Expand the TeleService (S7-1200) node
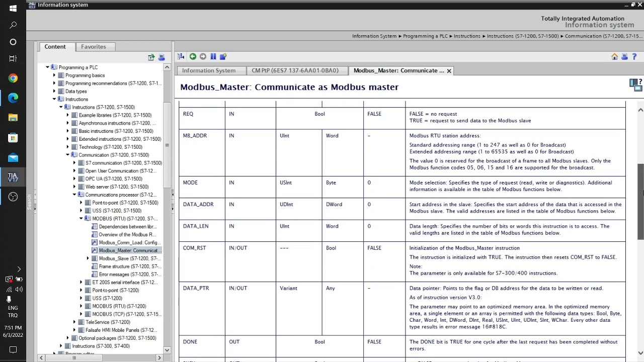Viewport: 644px width, 362px height. pos(74,322)
